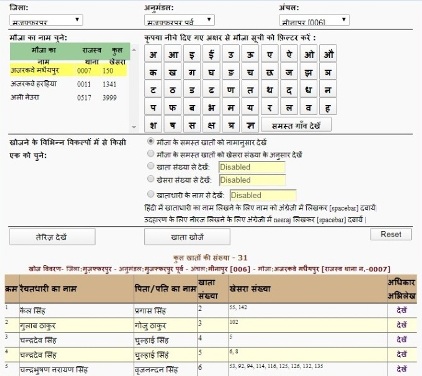This screenshot has width=422, height=376.
Task: Select the खाताधारी के नाम से देखें radio
Action: point(151,194)
